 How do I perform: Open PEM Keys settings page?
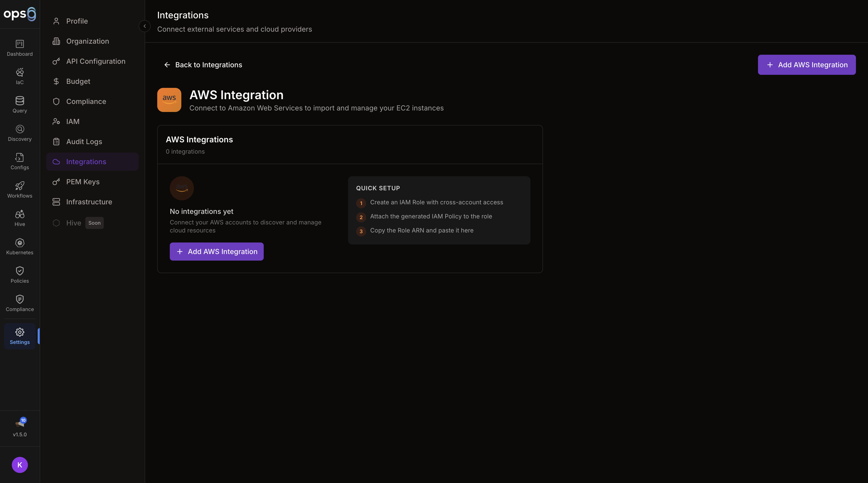click(x=83, y=182)
